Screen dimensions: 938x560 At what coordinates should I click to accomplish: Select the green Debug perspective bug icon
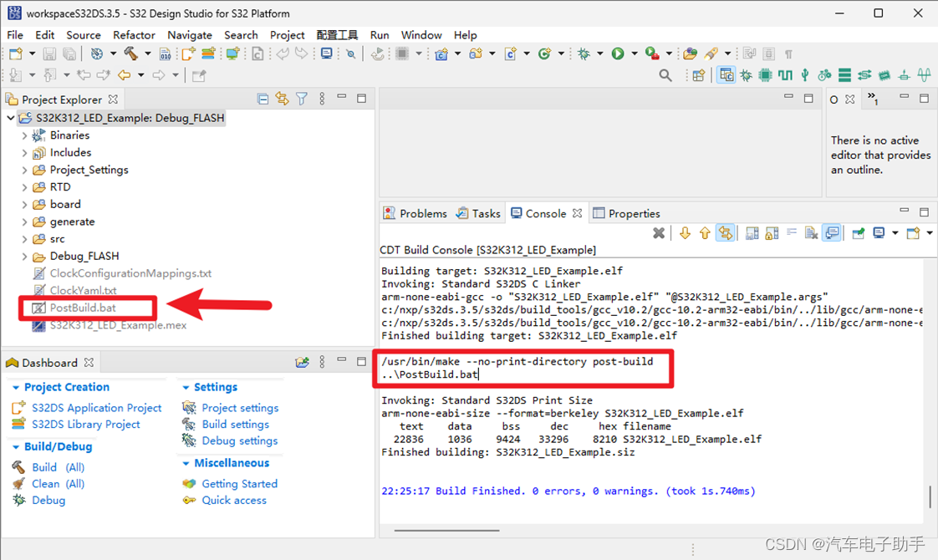coord(746,75)
